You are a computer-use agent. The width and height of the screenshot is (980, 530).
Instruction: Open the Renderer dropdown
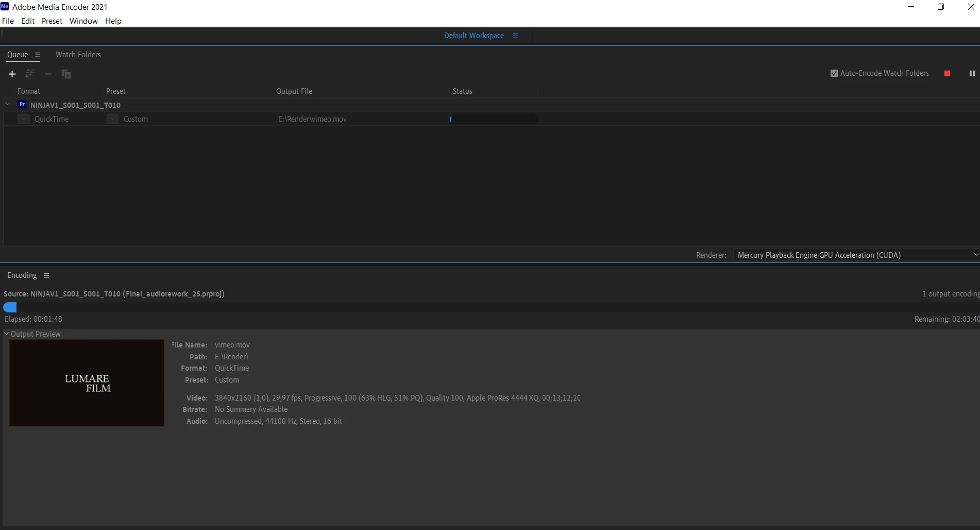tap(856, 255)
